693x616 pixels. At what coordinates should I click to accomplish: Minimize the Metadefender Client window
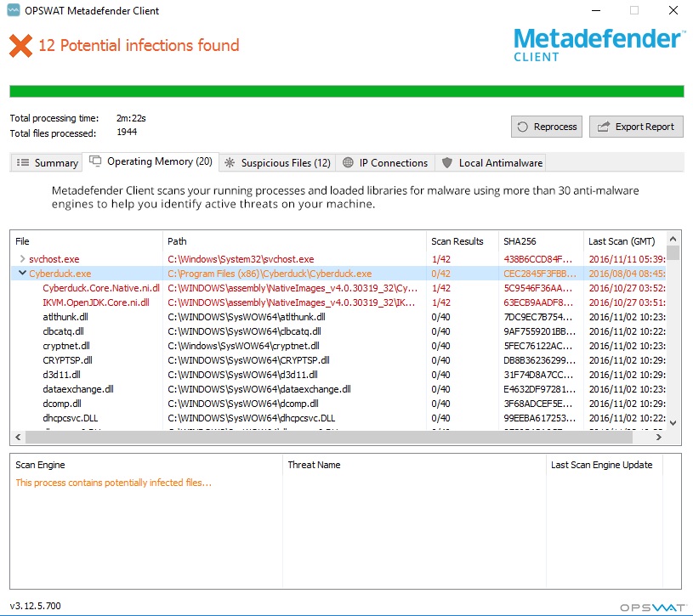[596, 10]
